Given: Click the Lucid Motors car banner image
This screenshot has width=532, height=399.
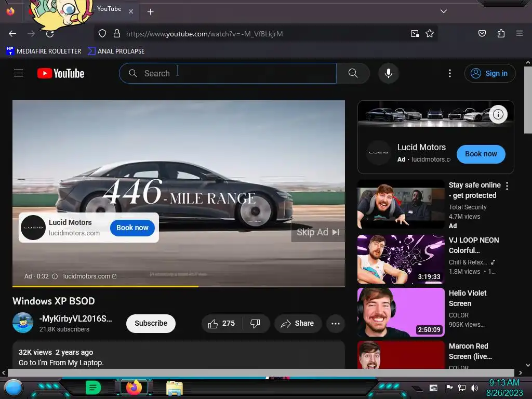Looking at the screenshot, I should [435, 114].
